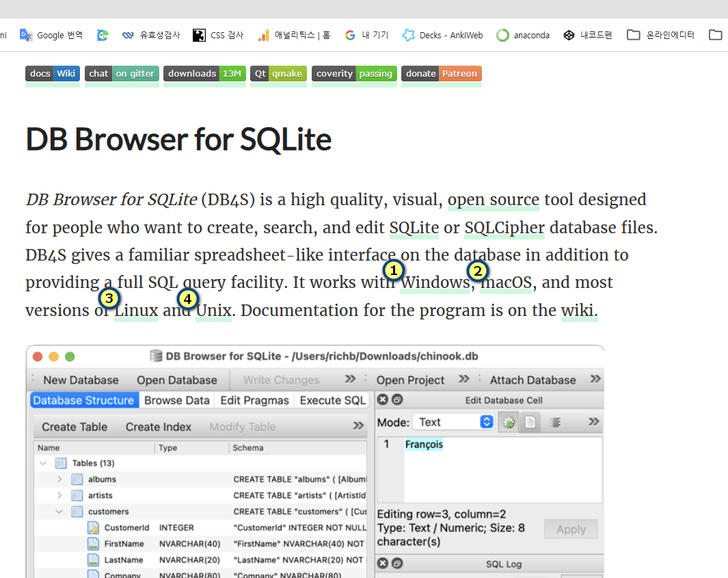This screenshot has height=578, width=728.
Task: Open the SQLCipher link
Action: coord(504,228)
